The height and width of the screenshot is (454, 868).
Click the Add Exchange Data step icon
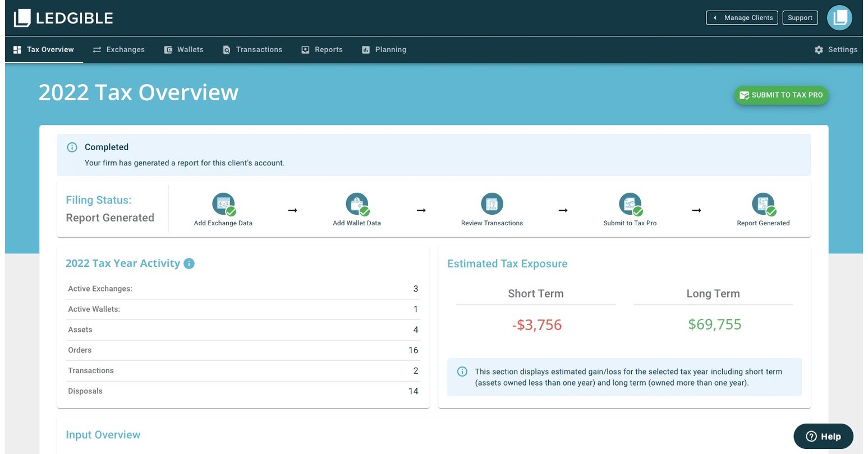223,203
